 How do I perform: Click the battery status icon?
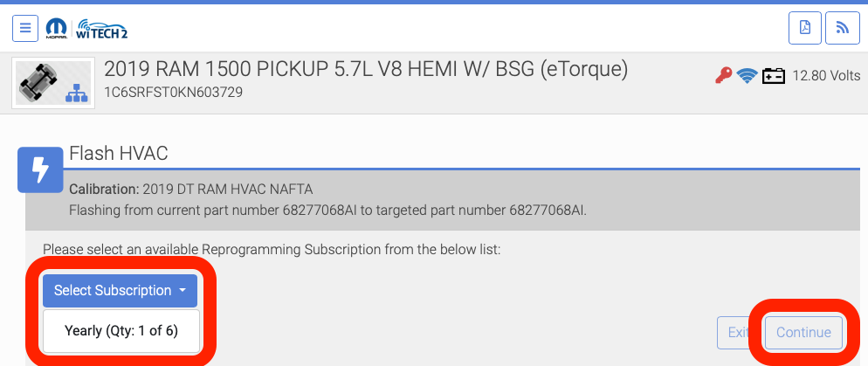coord(773,76)
